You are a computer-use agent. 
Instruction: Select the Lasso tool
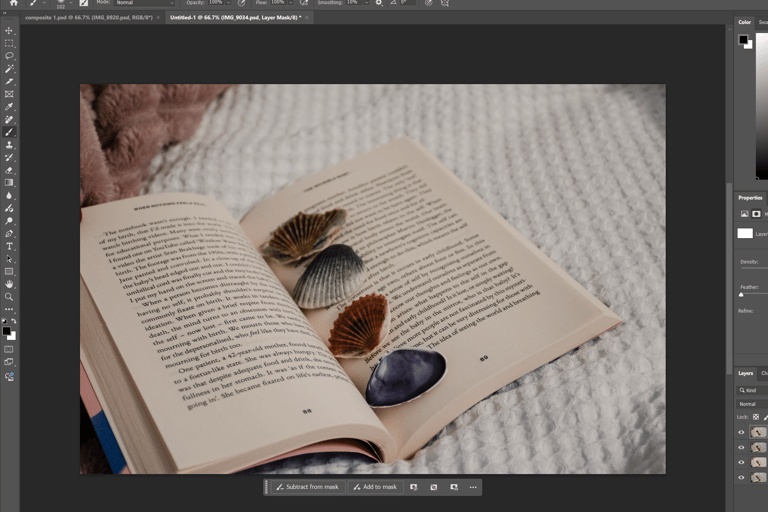click(9, 56)
